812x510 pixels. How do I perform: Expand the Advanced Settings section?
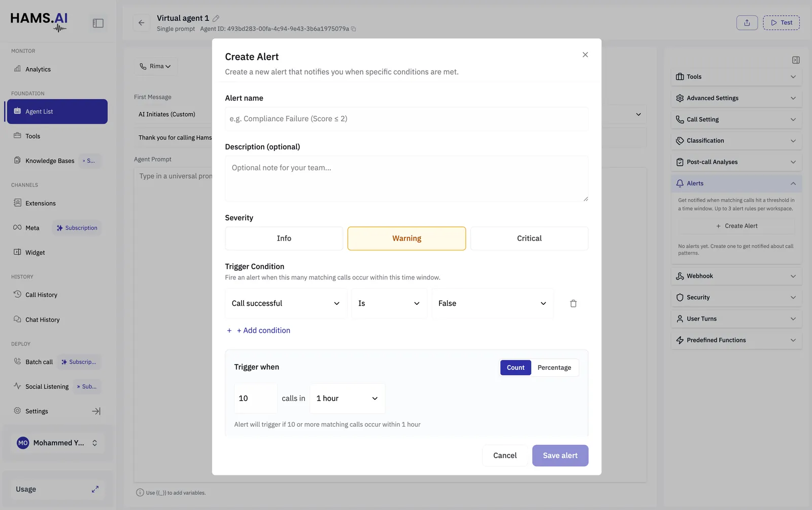[736, 98]
